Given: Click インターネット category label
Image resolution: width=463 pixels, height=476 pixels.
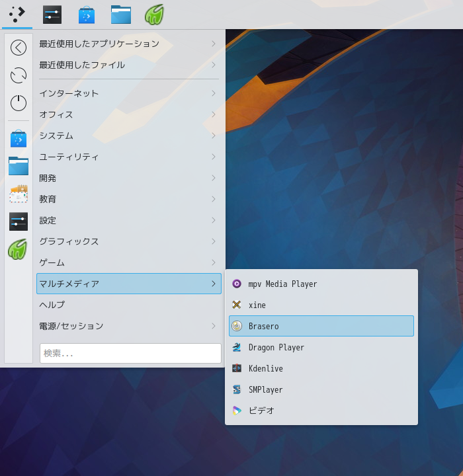Looking at the screenshot, I should pyautogui.click(x=69, y=93).
